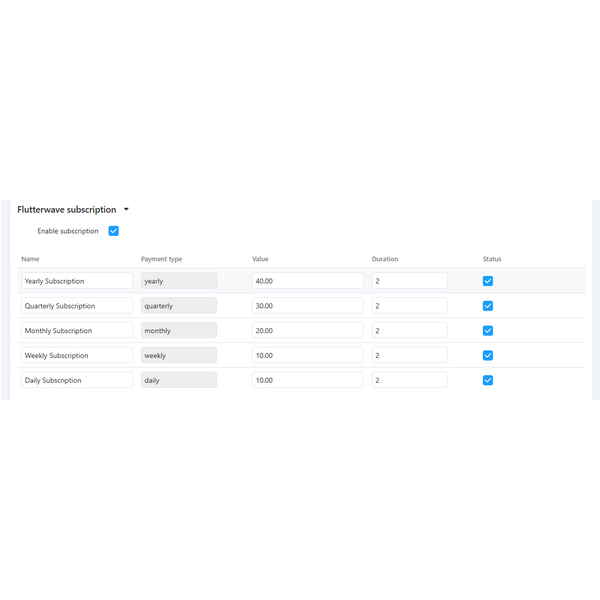Edit the Daily Subscription duration field
This screenshot has width=600, height=600.
[x=409, y=380]
